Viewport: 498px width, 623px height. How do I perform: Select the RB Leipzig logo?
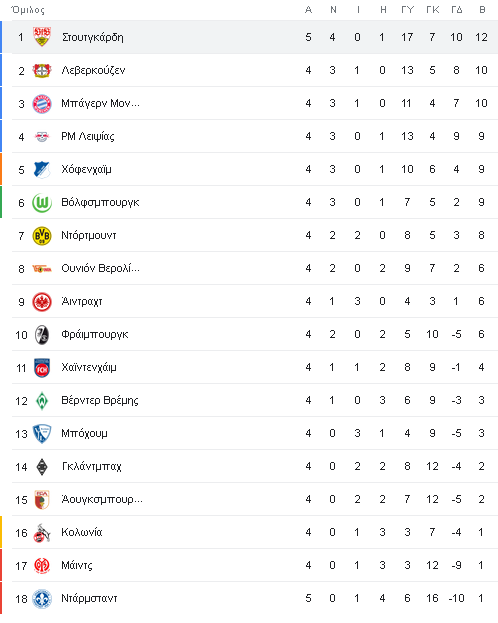(x=42, y=137)
